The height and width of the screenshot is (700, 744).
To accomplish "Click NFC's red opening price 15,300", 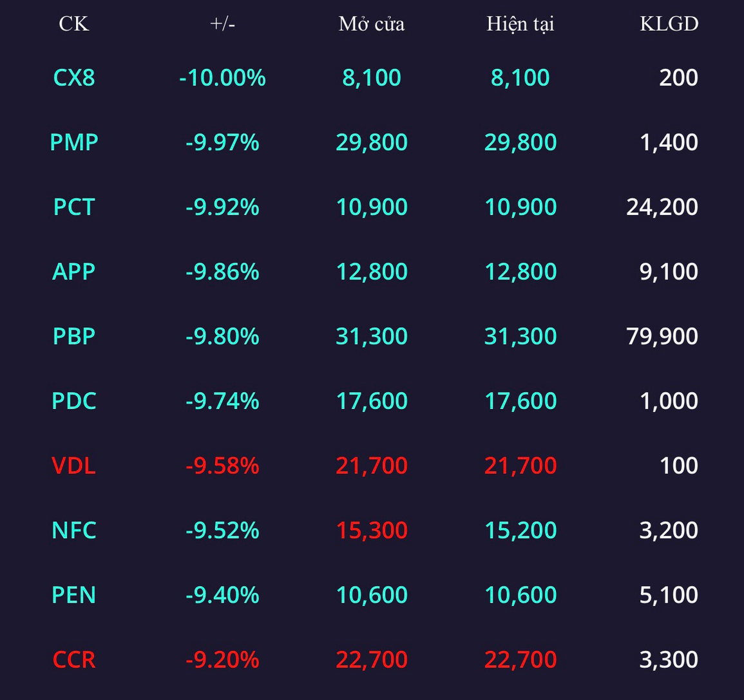I will coord(372,530).
